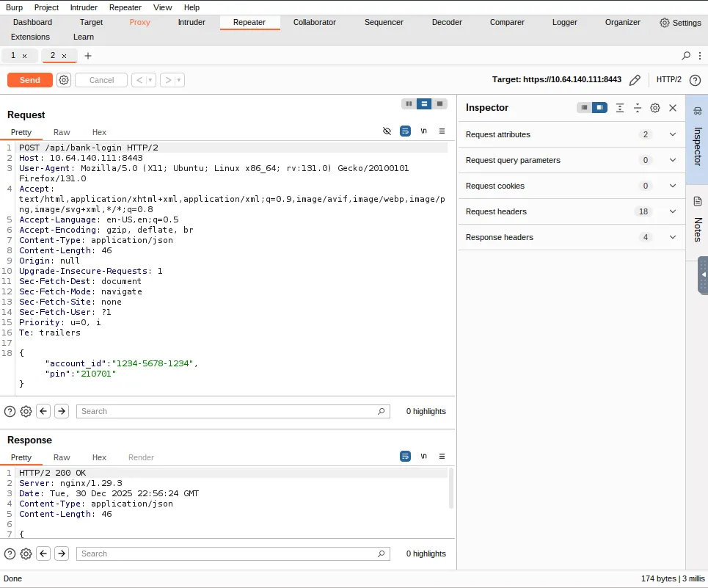Open the Notes side panel
Viewport: 708px width, 588px height.
(697, 219)
